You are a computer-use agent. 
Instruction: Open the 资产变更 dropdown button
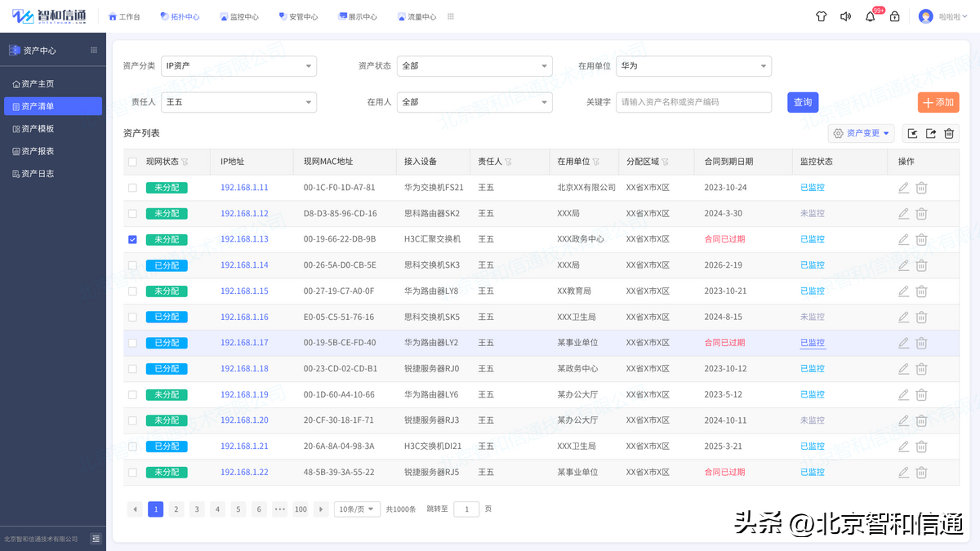tap(862, 133)
